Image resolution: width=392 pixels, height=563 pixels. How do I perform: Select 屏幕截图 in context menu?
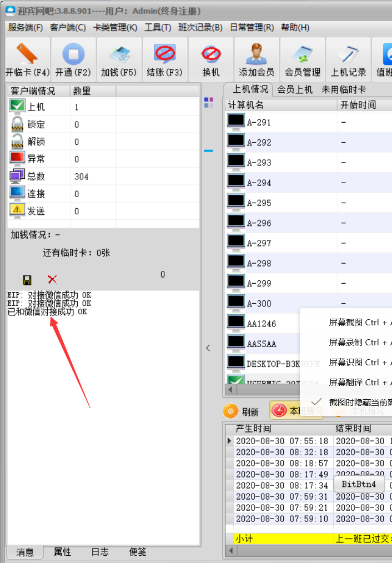355,323
